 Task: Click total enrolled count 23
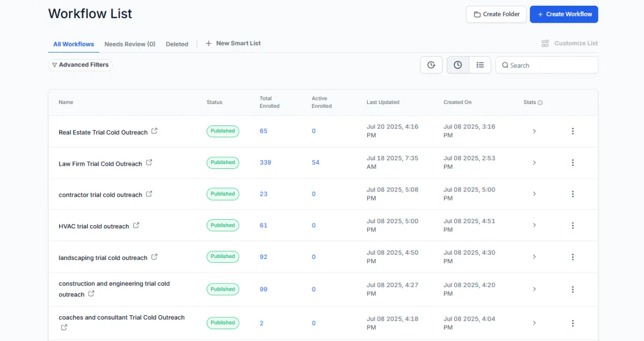pos(264,194)
